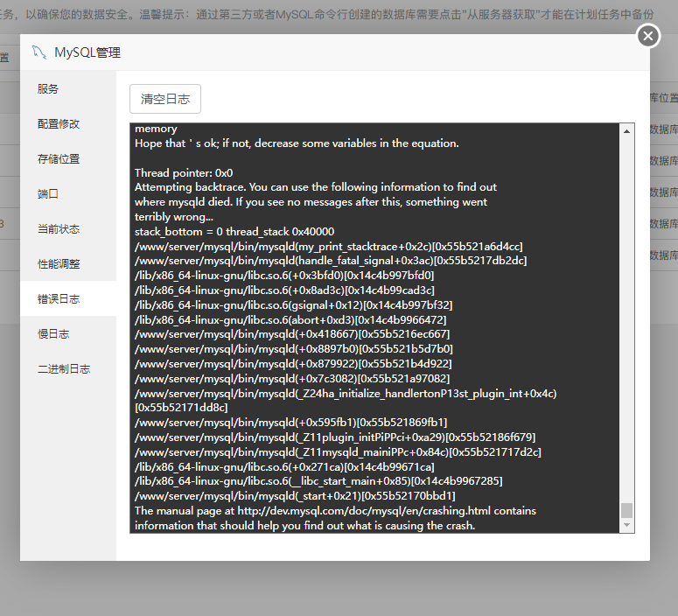Click the MySQL dolphin logo icon
The height and width of the screenshot is (616, 678).
(39, 52)
